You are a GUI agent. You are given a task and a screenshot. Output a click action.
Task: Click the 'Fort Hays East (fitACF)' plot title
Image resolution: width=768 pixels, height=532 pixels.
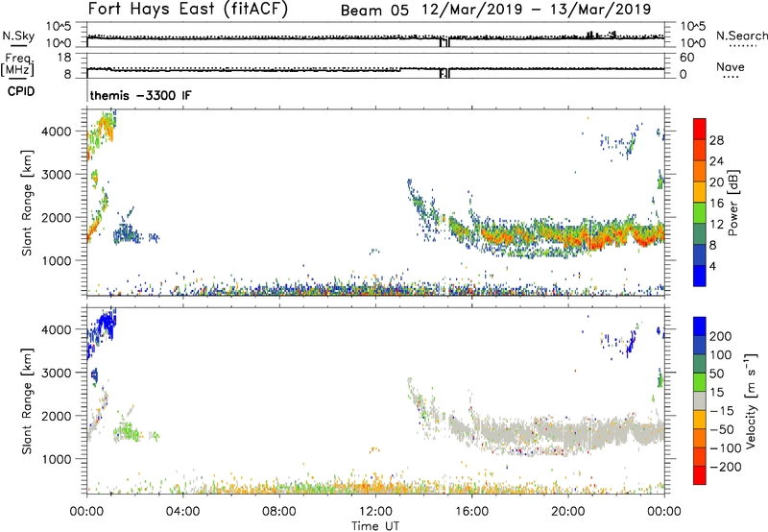click(x=188, y=9)
